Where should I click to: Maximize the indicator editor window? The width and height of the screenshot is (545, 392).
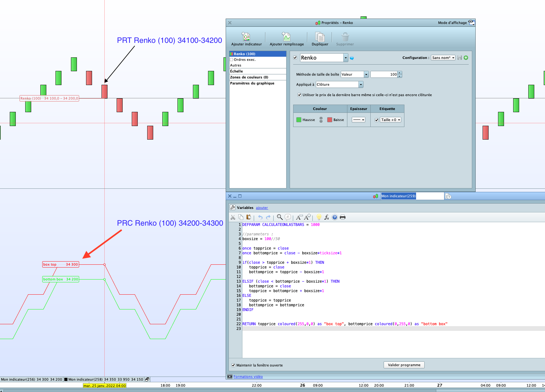[240, 196]
